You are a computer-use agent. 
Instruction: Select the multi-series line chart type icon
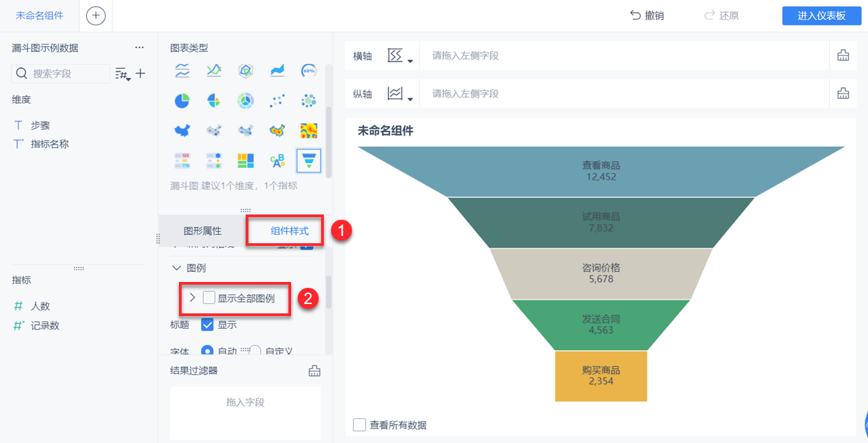point(182,70)
